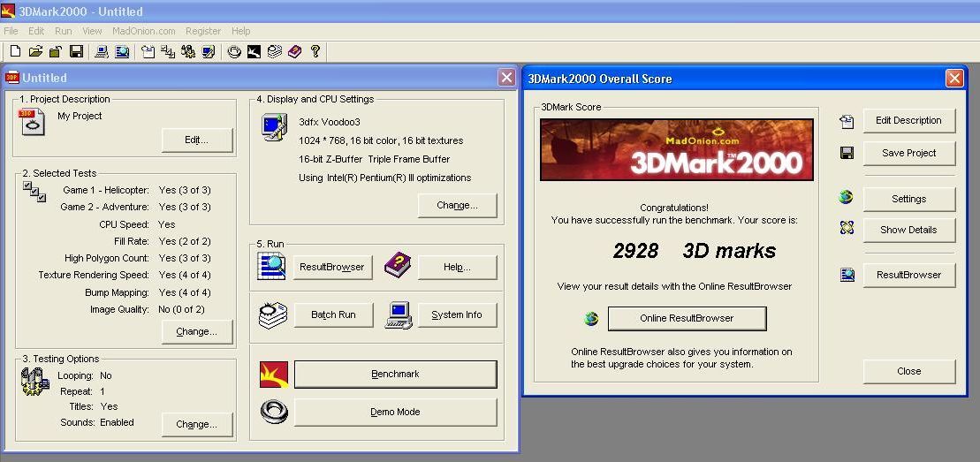Click the Help... button in Run section

(x=458, y=267)
